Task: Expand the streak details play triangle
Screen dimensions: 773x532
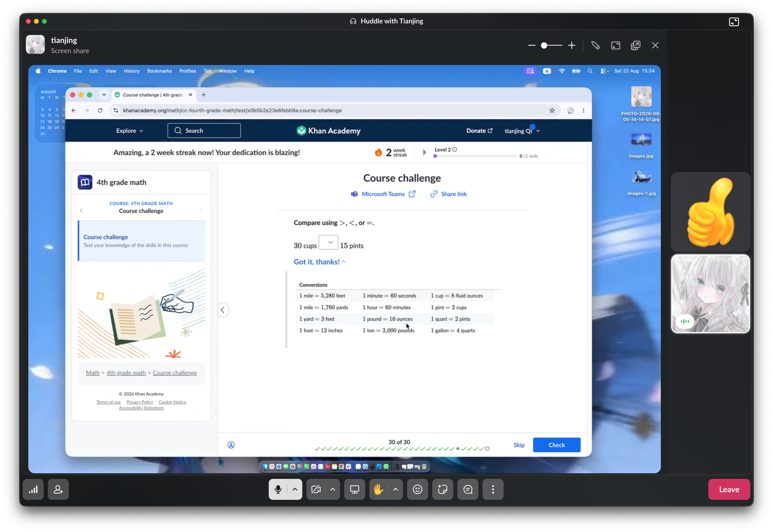Action: 424,152
